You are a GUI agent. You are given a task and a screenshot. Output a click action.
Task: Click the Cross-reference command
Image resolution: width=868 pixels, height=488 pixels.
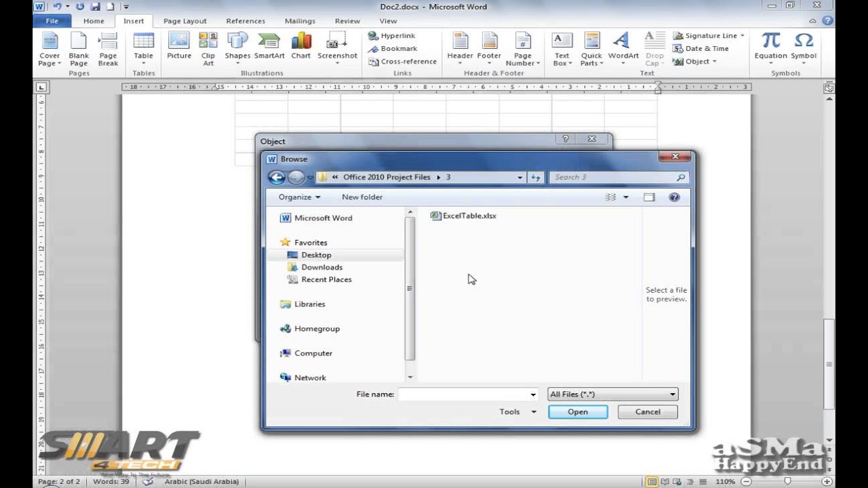[x=403, y=62]
